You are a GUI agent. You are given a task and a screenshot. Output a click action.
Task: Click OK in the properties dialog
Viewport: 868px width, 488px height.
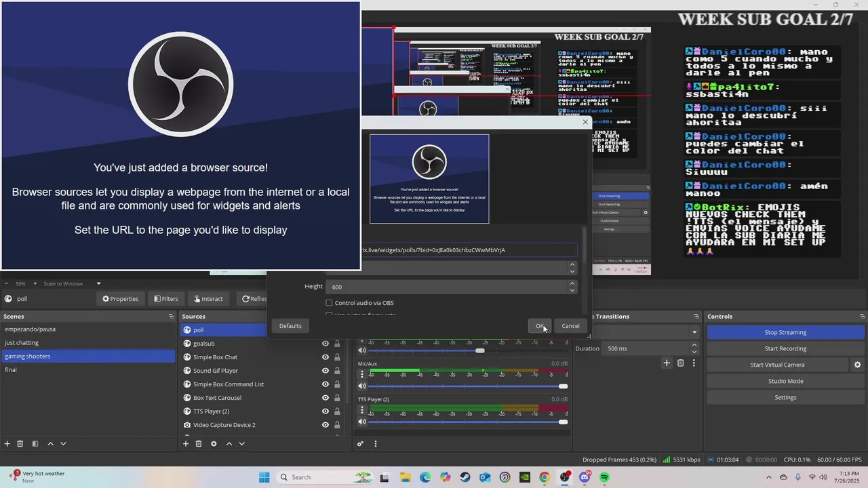[540, 326]
